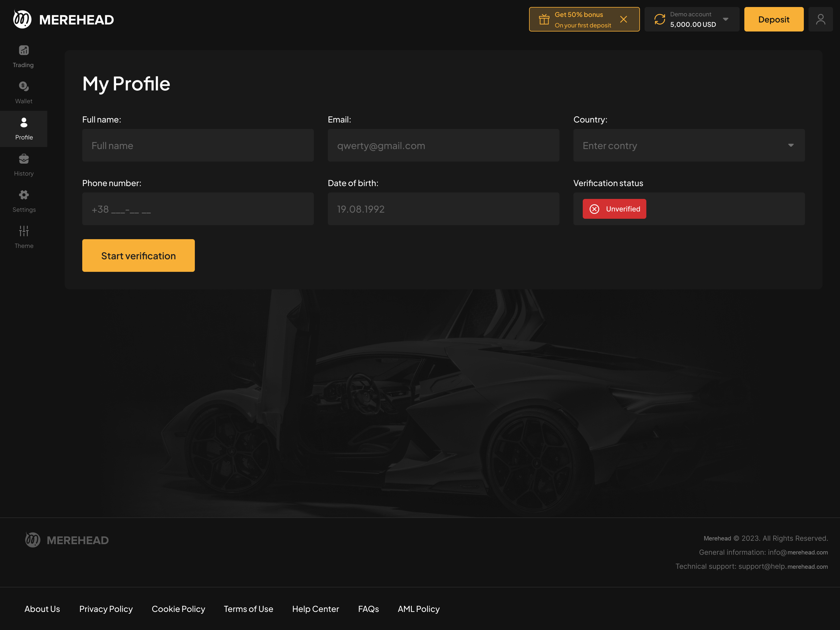Open the Country selection dropdown
Screen dimensions: 840x630
[689, 146]
